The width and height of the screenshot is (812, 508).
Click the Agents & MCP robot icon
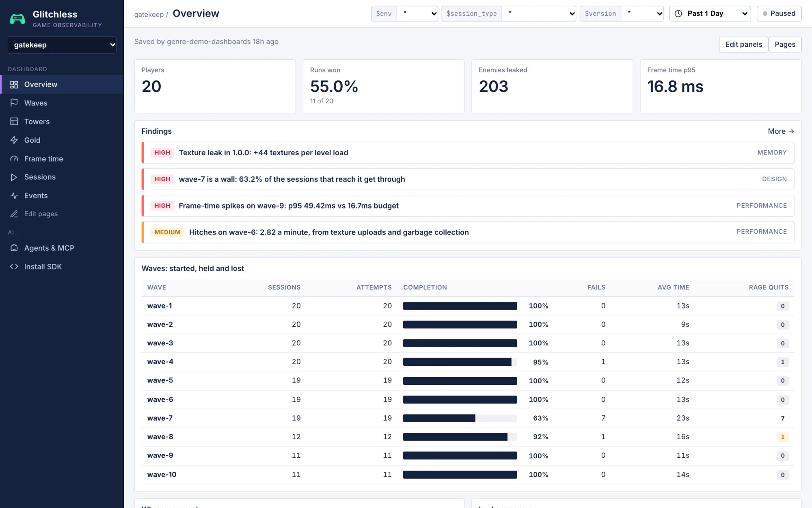tap(14, 248)
